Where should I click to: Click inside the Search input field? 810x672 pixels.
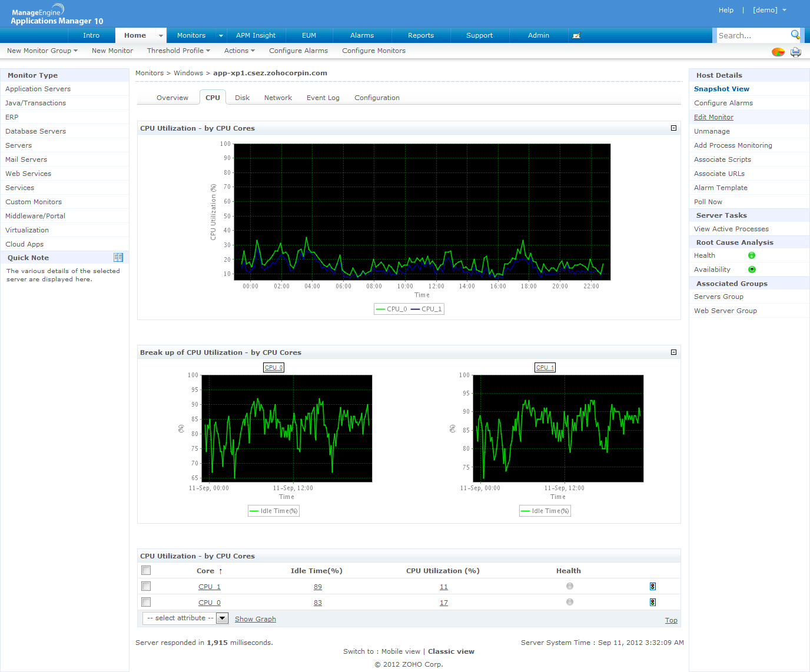tap(751, 35)
